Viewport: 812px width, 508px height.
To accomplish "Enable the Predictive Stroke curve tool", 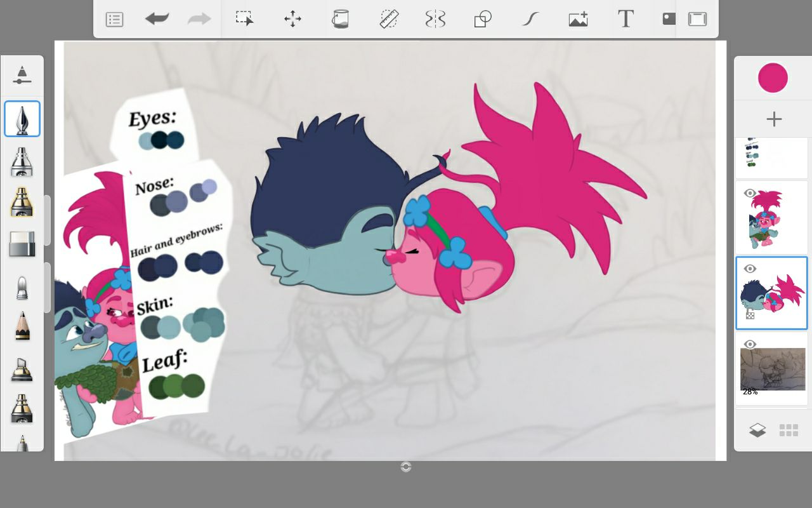I will pyautogui.click(x=530, y=19).
